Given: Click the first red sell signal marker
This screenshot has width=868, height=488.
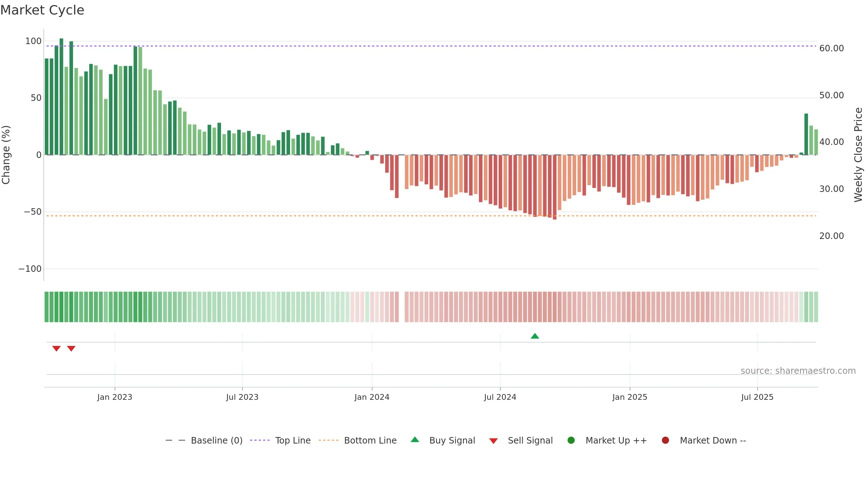Looking at the screenshot, I should 56,348.
